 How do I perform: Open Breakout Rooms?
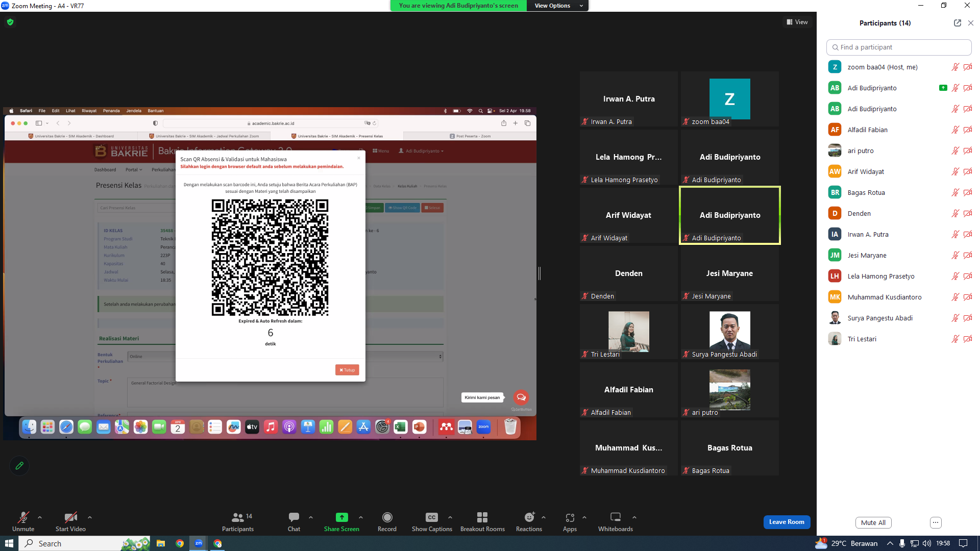pos(482,521)
